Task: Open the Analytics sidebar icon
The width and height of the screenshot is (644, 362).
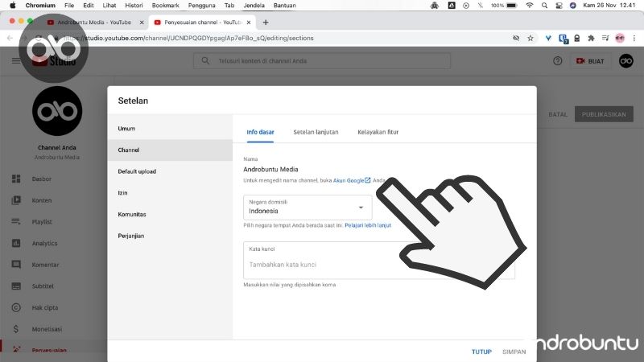Action: [x=16, y=243]
